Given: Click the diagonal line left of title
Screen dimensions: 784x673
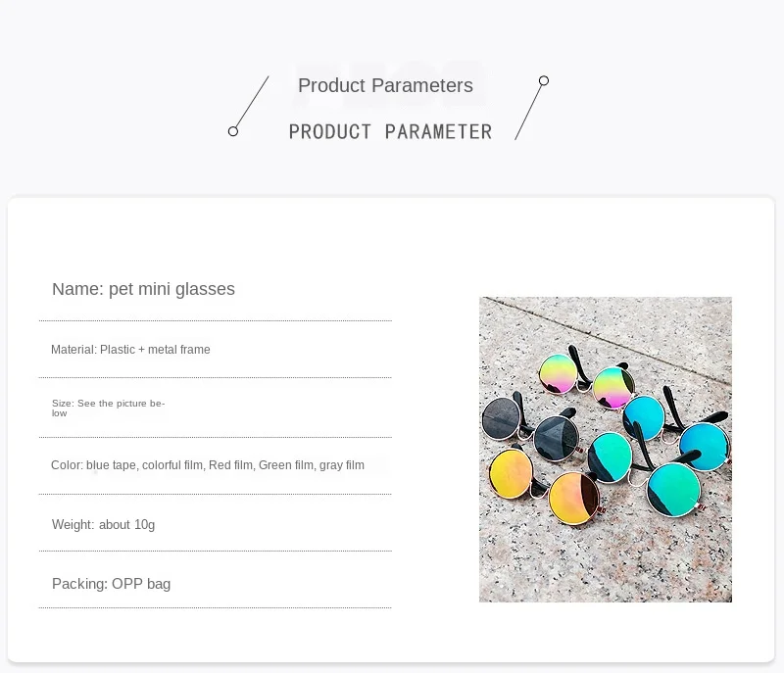Looking at the screenshot, I should click(252, 102).
